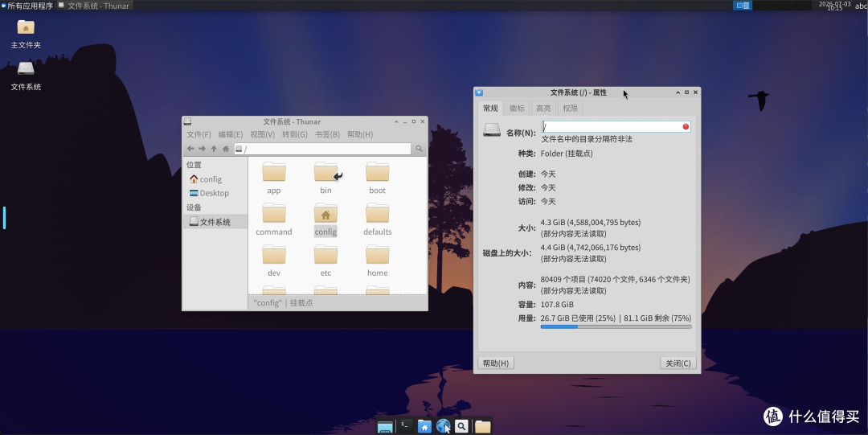The image size is (868, 435).
Task: Click the forward navigation arrow in Thunar
Action: tap(202, 149)
